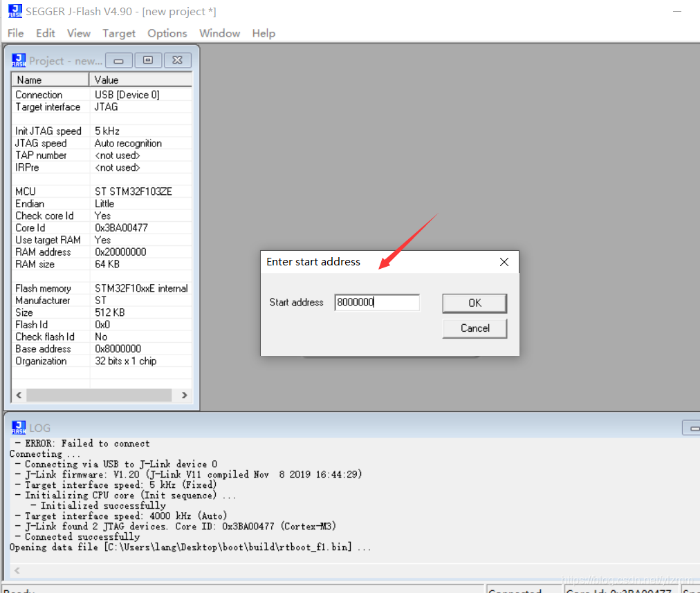700x593 pixels.
Task: Select the Check core Id row
Action: tap(102, 216)
